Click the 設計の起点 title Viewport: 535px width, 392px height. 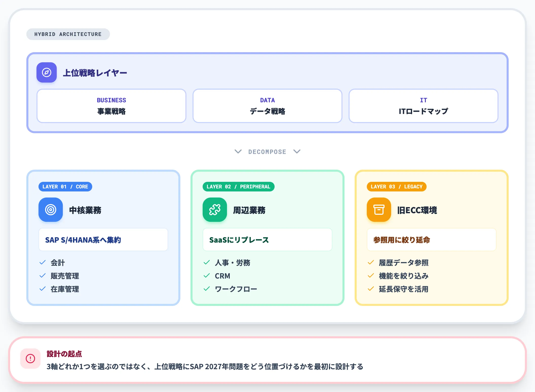64,354
